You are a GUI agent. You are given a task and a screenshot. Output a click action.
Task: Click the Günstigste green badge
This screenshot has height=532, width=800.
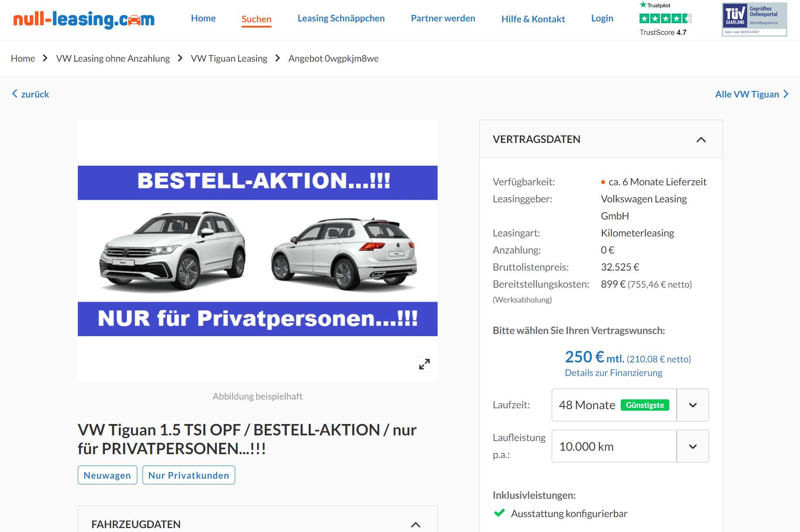pos(645,405)
